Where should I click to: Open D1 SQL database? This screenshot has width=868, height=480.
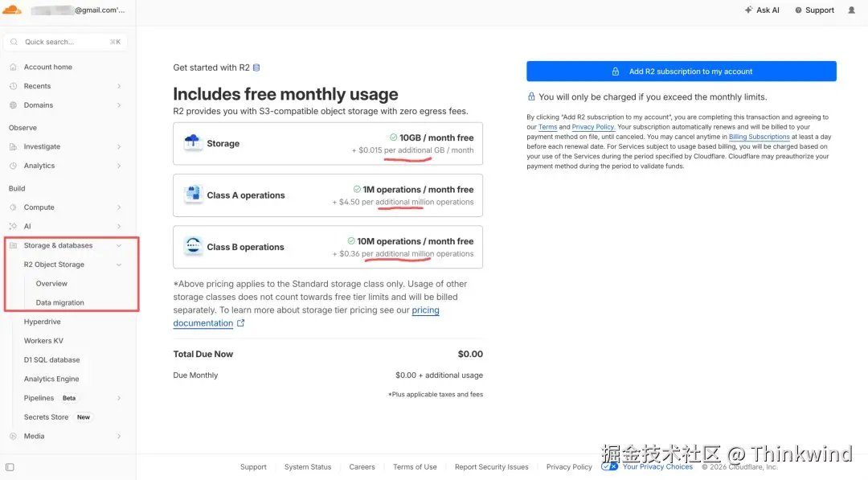(x=51, y=360)
